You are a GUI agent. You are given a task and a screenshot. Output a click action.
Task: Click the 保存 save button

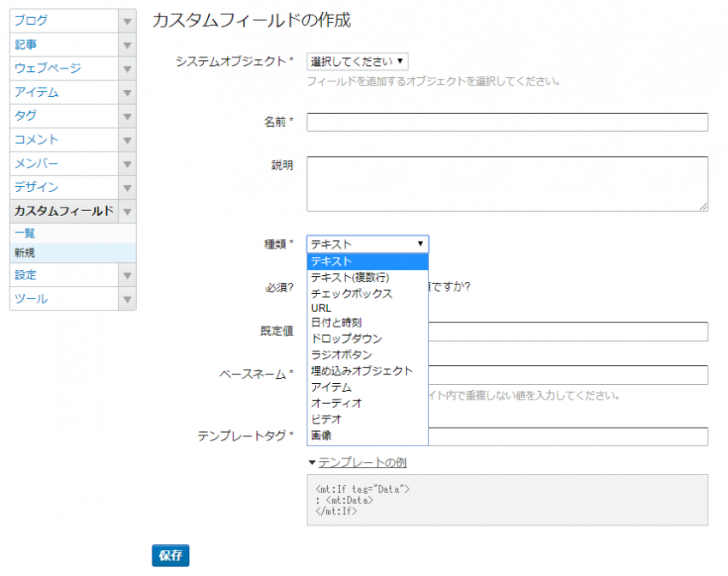click(x=170, y=555)
